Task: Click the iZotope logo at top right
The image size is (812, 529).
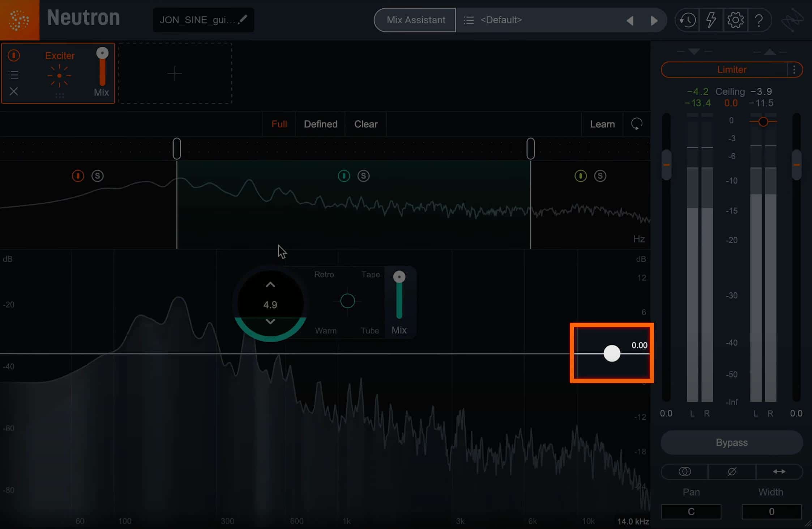Action: (792, 20)
